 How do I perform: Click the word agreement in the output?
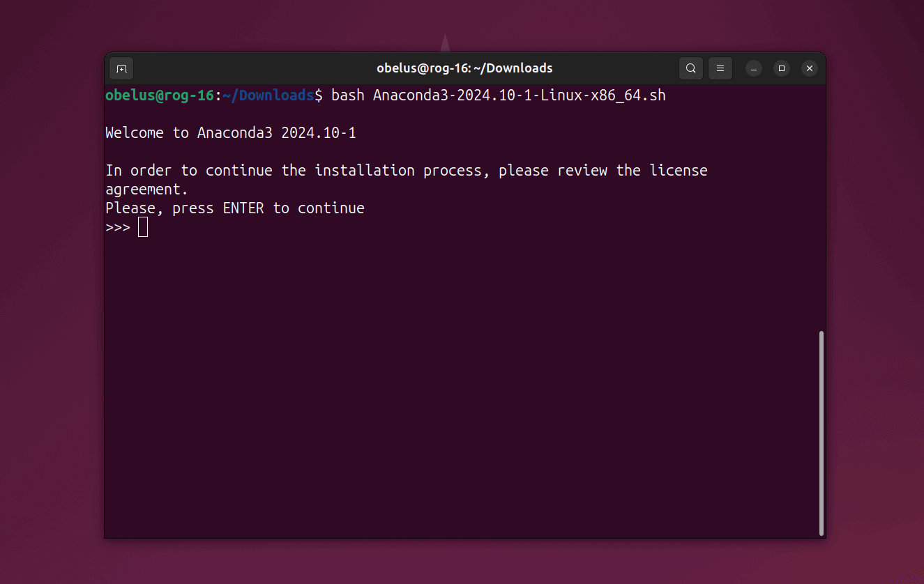click(x=146, y=190)
